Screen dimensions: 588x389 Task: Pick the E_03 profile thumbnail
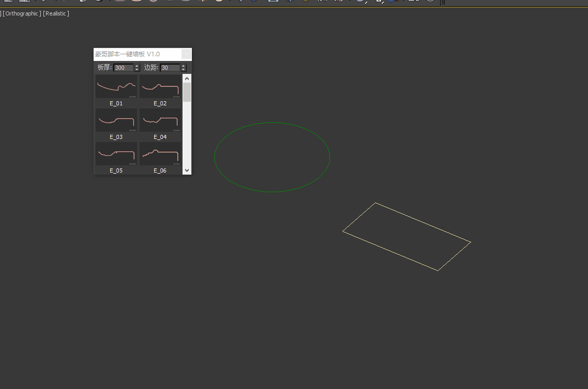pos(116,120)
